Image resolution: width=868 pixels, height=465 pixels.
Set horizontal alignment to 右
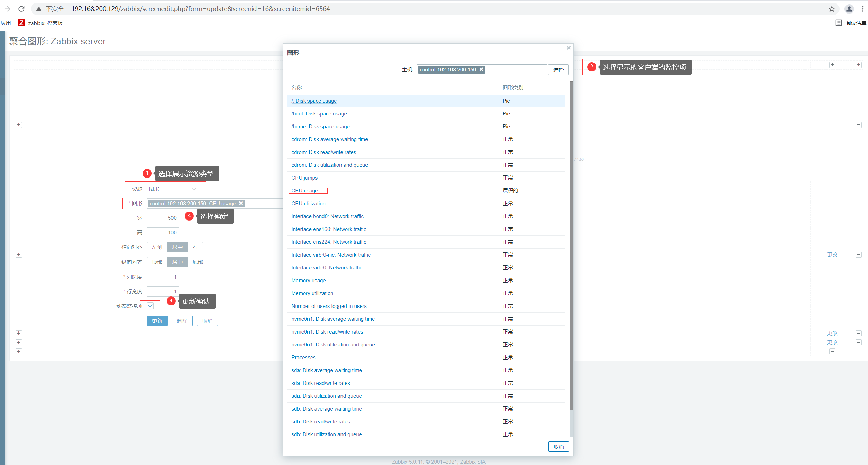click(195, 247)
